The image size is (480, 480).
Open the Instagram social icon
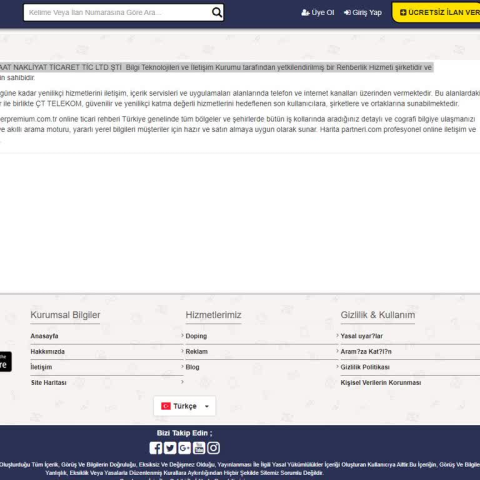(213, 448)
